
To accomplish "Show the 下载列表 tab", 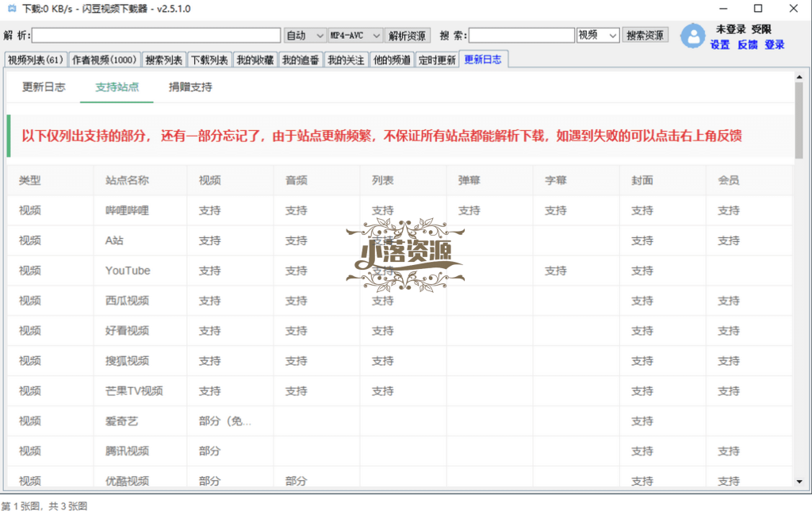I will pyautogui.click(x=209, y=60).
